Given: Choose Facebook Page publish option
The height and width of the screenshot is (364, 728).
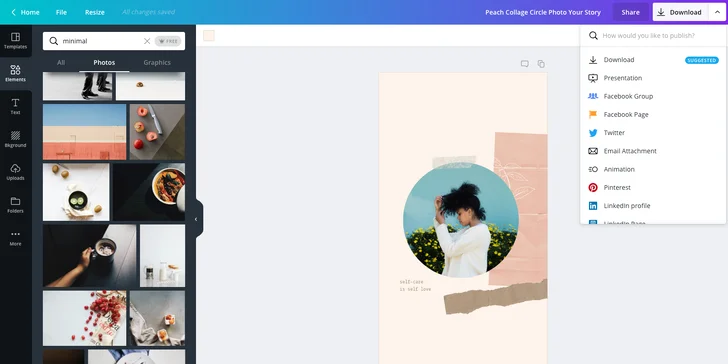Looking at the screenshot, I should [653, 114].
